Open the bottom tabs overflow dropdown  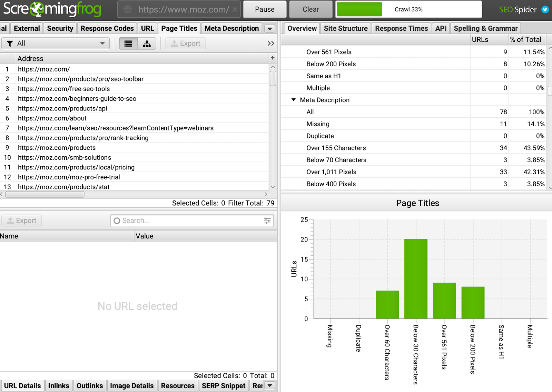(x=270, y=385)
